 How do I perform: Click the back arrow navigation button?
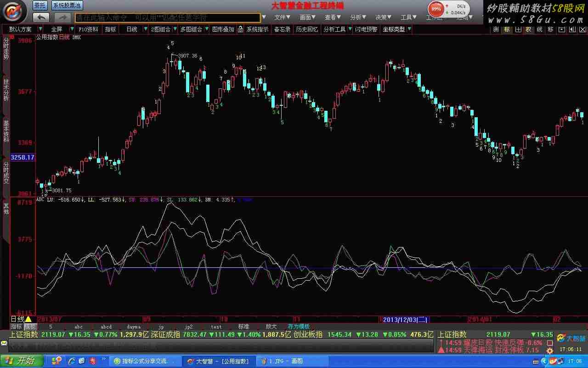[41, 17]
